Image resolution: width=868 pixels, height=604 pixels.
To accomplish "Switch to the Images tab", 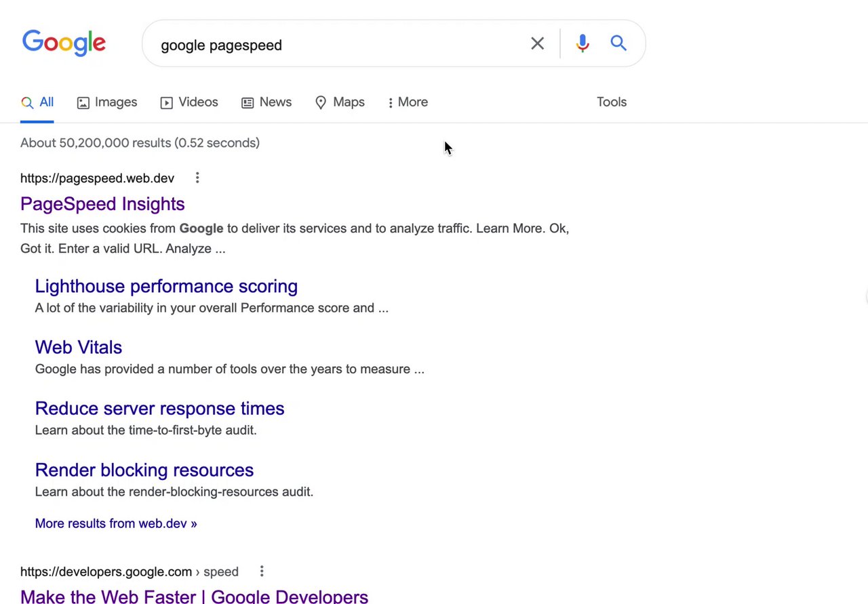I will (x=107, y=102).
